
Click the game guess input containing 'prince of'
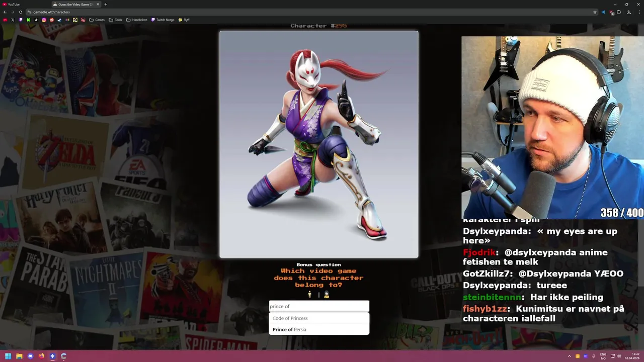tap(318, 306)
